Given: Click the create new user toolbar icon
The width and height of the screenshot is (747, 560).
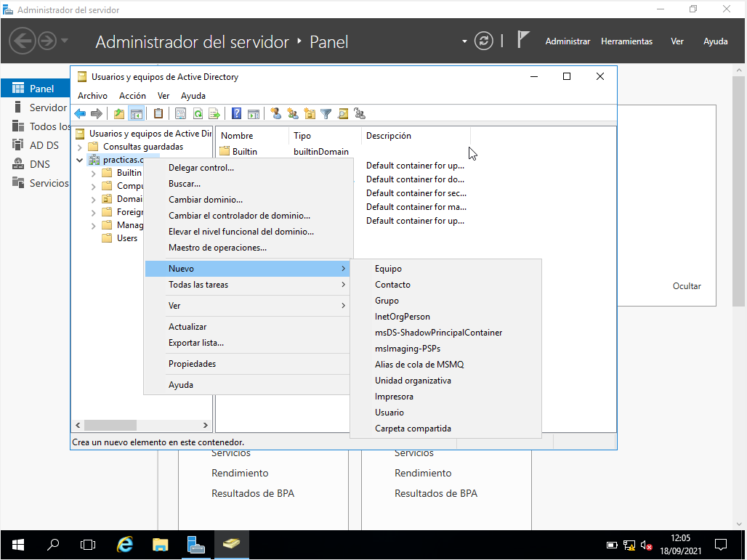Looking at the screenshot, I should pyautogui.click(x=275, y=113).
